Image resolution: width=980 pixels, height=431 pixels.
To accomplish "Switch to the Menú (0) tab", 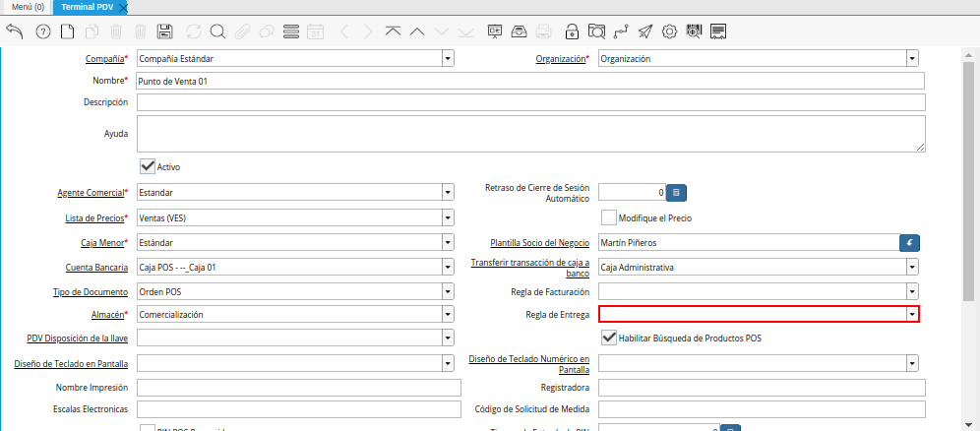I will click(27, 7).
